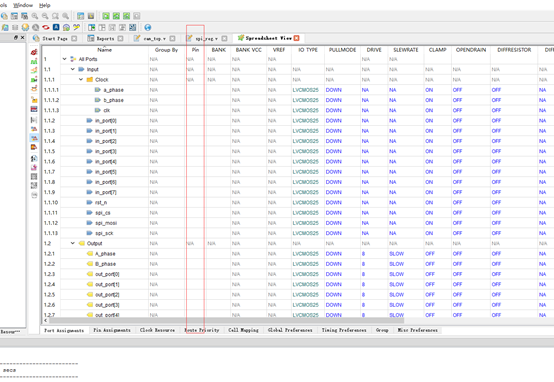Open the Window menu

[x=23, y=5]
